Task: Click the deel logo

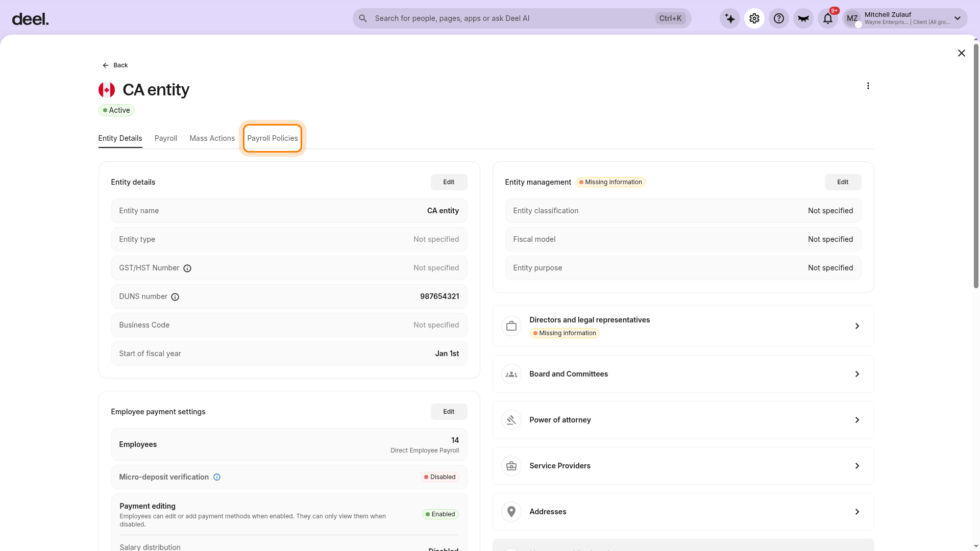Action: 30,19
